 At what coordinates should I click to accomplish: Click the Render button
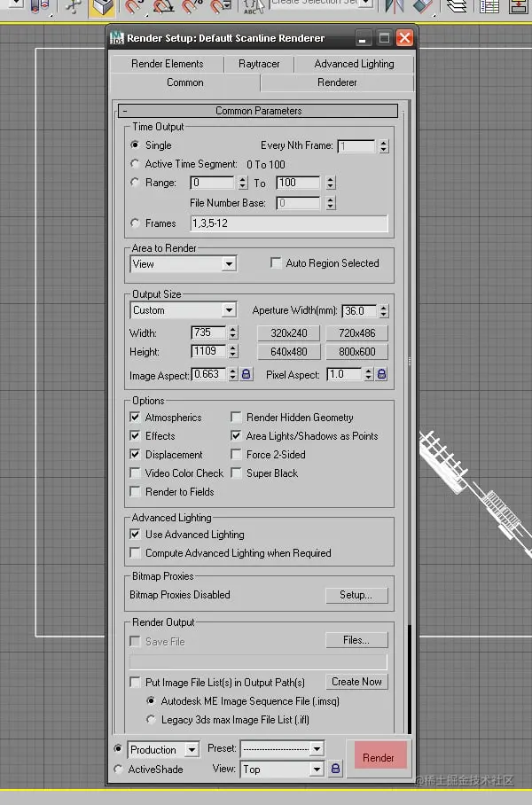coord(378,757)
